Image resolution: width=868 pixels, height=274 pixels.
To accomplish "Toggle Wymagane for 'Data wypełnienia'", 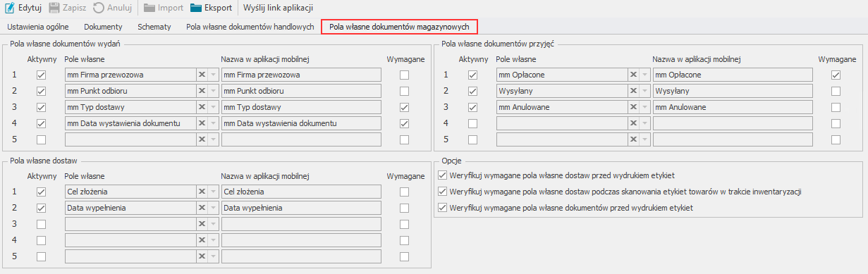I will tap(404, 208).
